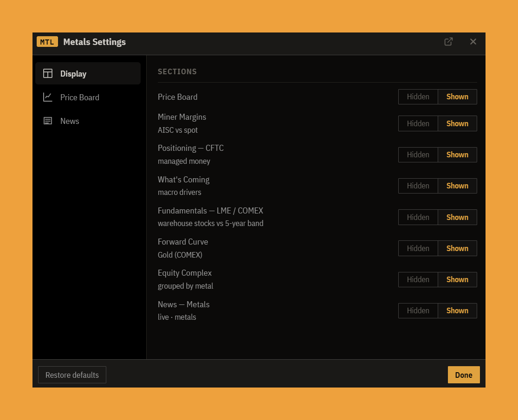Viewport: 518px width, 420px height.
Task: Click the 'managed money' subtitle
Action: 184,161
